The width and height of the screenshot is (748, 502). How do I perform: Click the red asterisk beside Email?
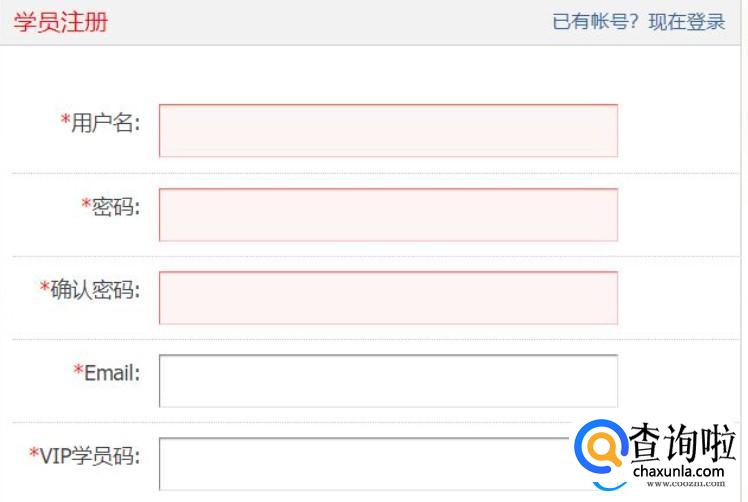(x=78, y=372)
